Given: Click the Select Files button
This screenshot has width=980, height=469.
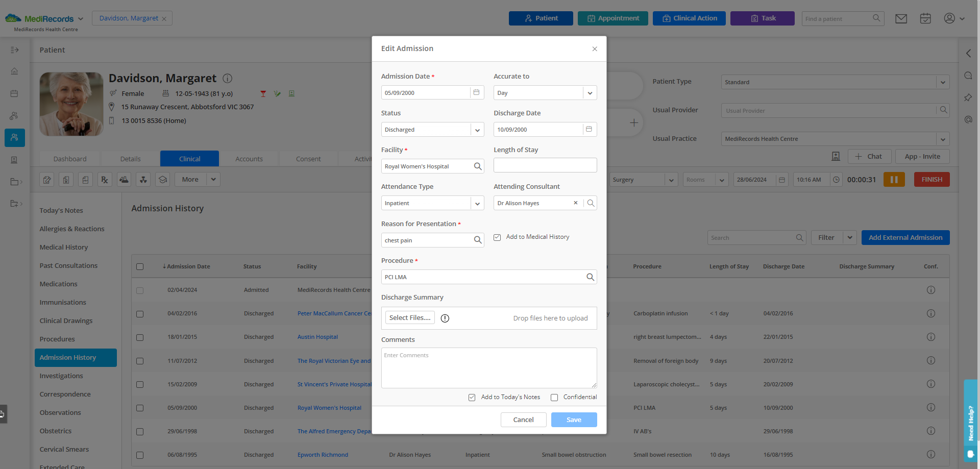Looking at the screenshot, I should [x=410, y=318].
